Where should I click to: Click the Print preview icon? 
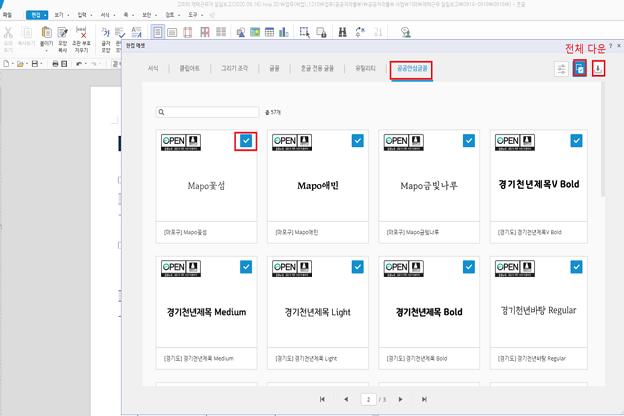tap(64, 64)
